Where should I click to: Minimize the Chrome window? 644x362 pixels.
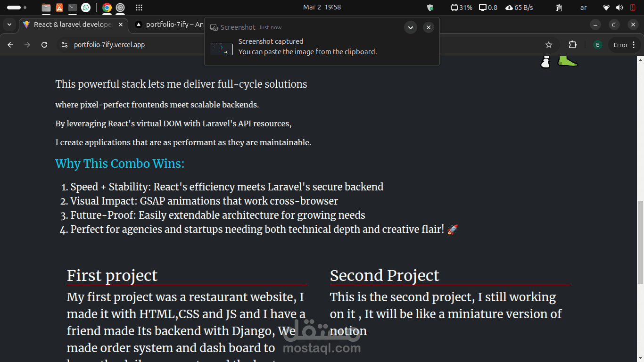tap(595, 25)
